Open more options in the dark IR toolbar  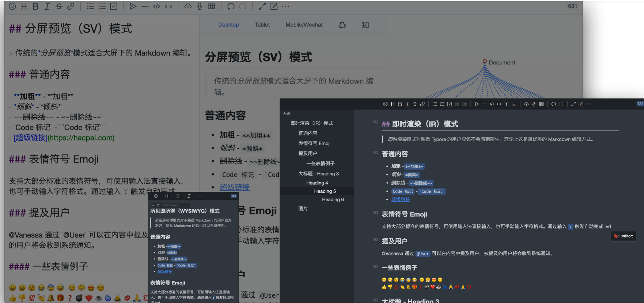(588, 104)
